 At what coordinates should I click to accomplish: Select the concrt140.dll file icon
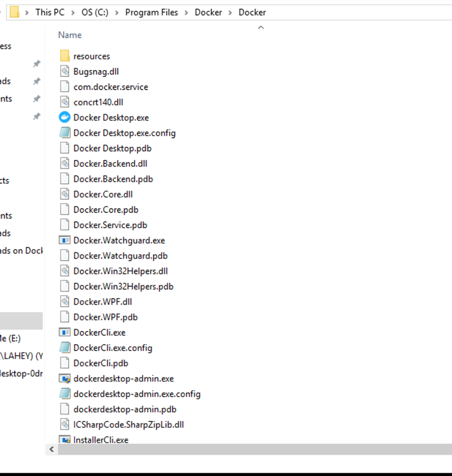click(x=65, y=102)
